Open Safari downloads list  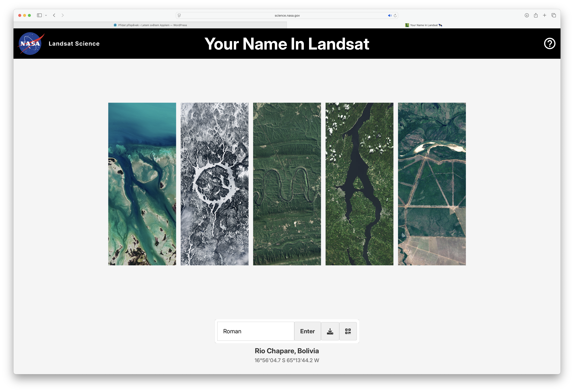(527, 15)
